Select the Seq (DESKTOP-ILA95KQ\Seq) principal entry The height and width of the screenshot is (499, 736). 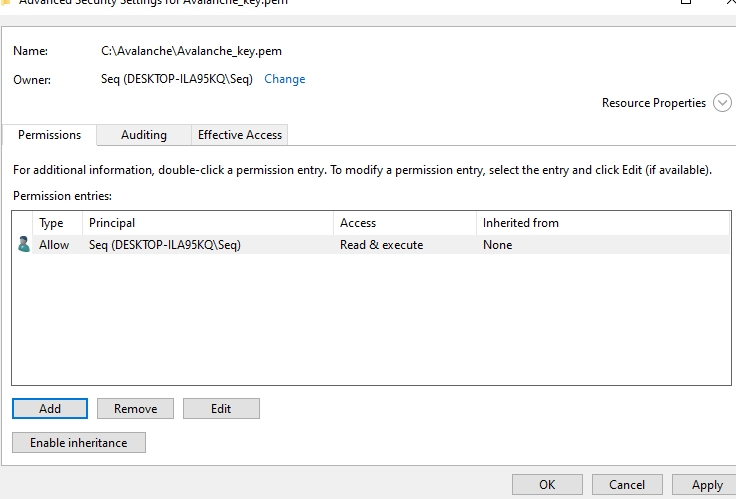coord(164,245)
